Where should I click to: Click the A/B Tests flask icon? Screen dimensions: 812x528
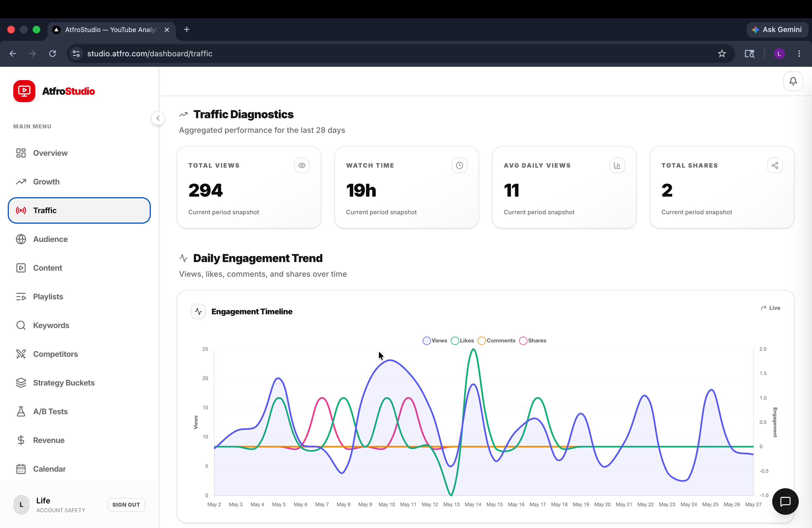click(21, 411)
